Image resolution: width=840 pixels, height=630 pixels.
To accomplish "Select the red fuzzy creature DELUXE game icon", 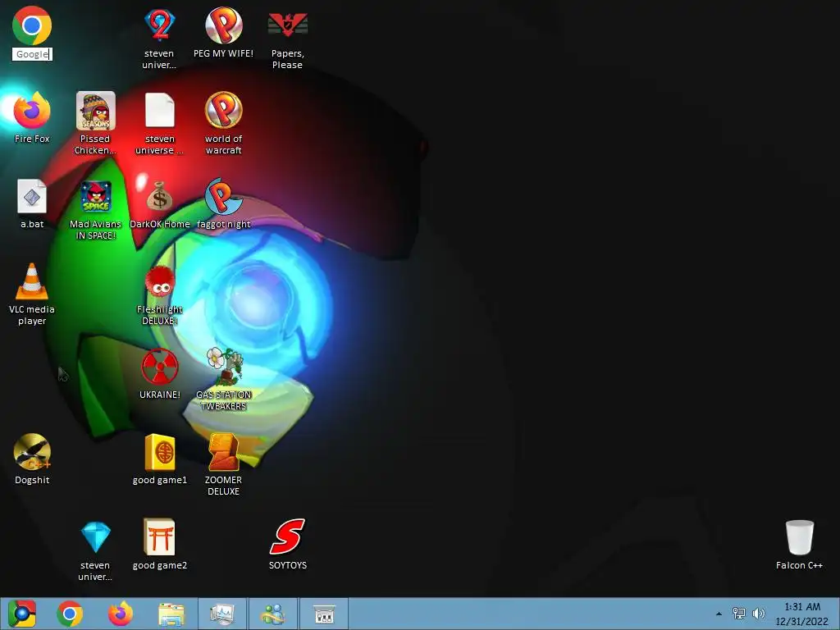I will (x=160, y=281).
